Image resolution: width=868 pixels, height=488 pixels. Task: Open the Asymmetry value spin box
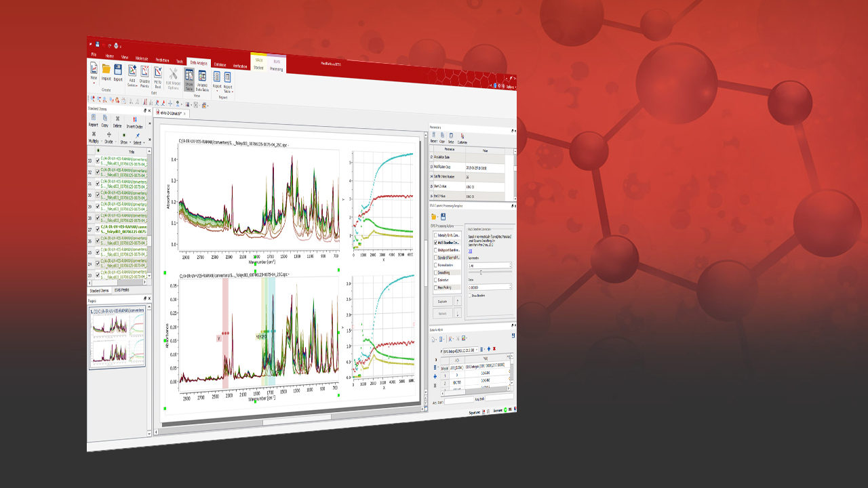[490, 265]
